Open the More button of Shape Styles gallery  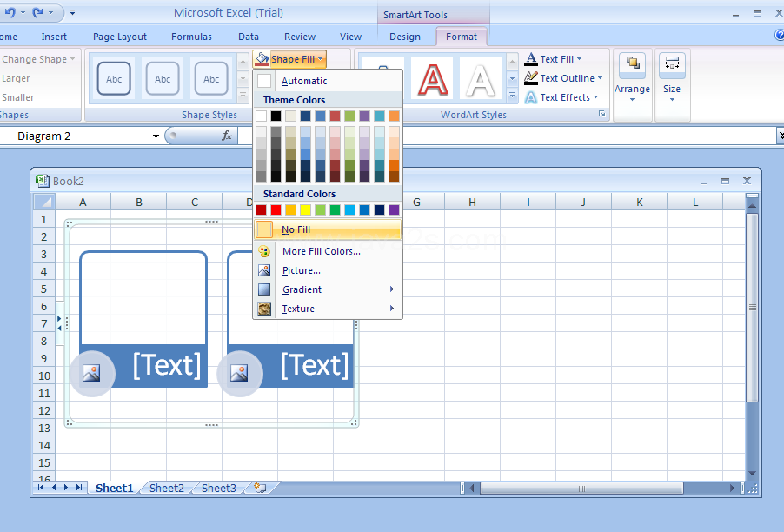[243, 95]
